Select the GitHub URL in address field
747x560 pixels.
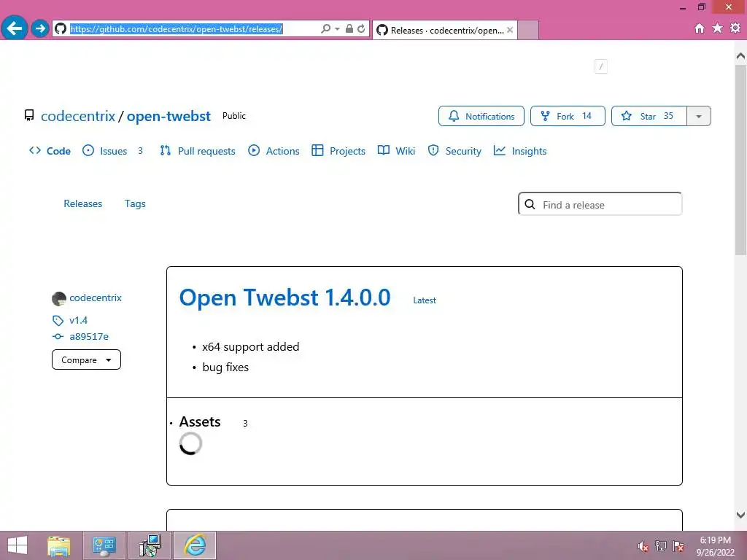(177, 29)
